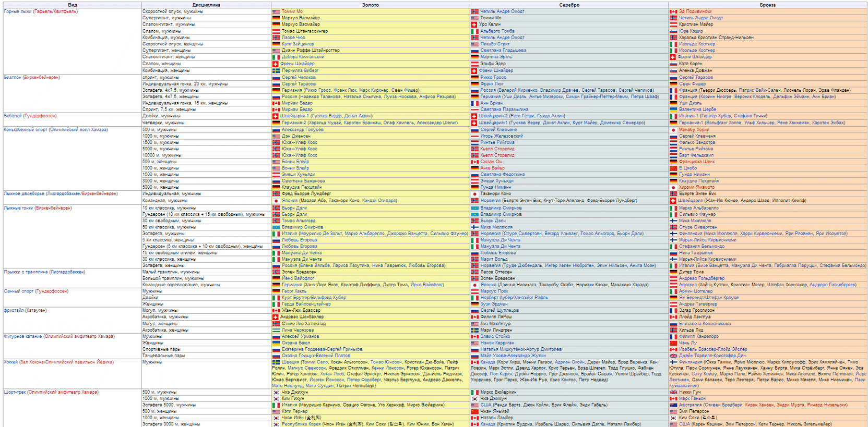This screenshot has width=868, height=427.
Task: Click the German flag beside Георг Хакль
Action: (x=276, y=291)
